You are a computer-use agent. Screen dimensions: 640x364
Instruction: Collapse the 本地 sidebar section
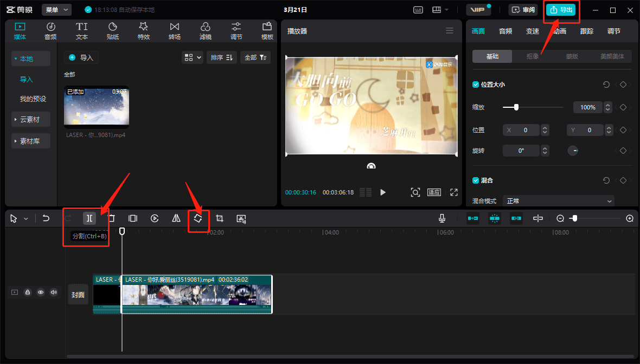31,58
